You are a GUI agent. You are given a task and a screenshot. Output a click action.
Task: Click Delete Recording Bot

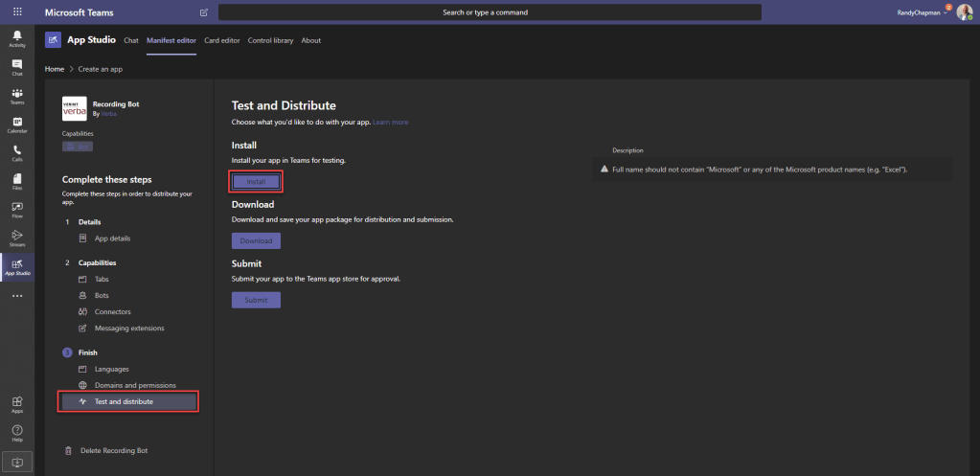coord(114,450)
